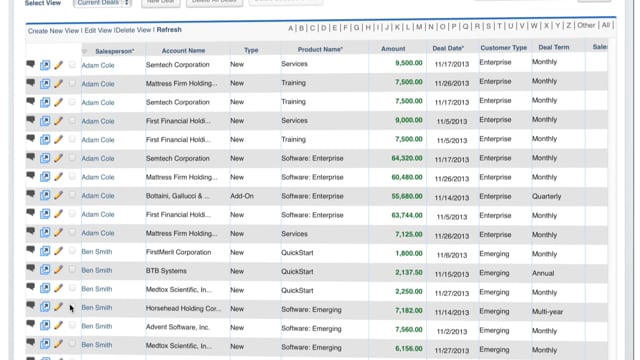Image resolution: width=640 pixels, height=360 pixels.
Task: Click pencil icon on Mattress Firm Training row
Action: (x=58, y=83)
